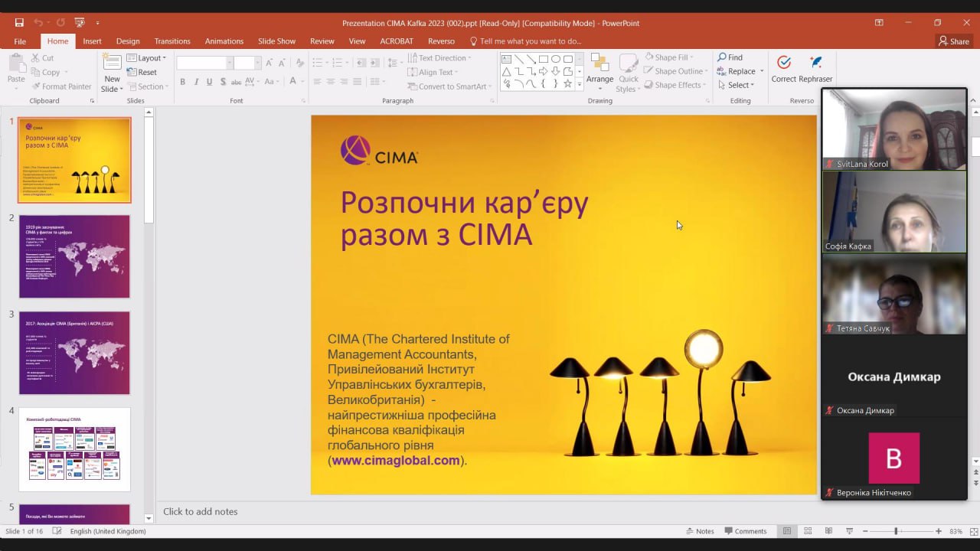This screenshot has height=551, width=980.
Task: Click the Cut scissors icon
Action: click(x=36, y=58)
